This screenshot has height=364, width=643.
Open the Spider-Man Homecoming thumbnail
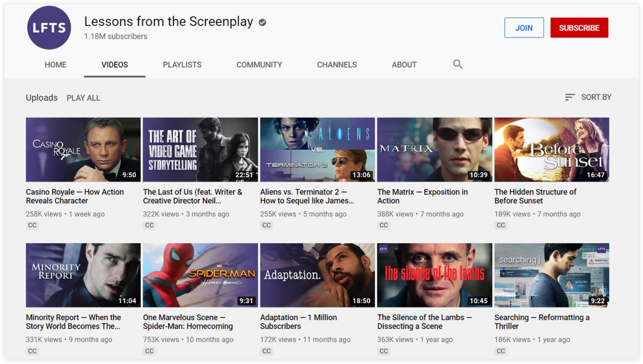pos(200,275)
